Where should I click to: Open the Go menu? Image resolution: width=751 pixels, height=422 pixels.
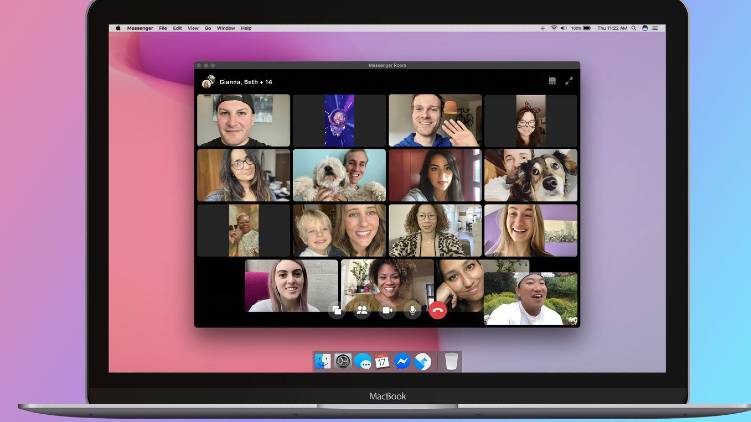[x=208, y=28]
